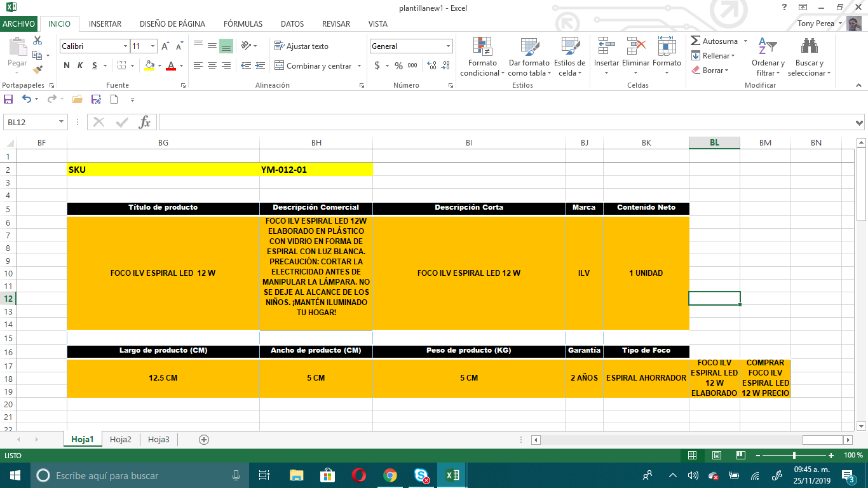868x488 pixels.
Task: Click the Insert Function fx icon
Action: click(x=145, y=123)
